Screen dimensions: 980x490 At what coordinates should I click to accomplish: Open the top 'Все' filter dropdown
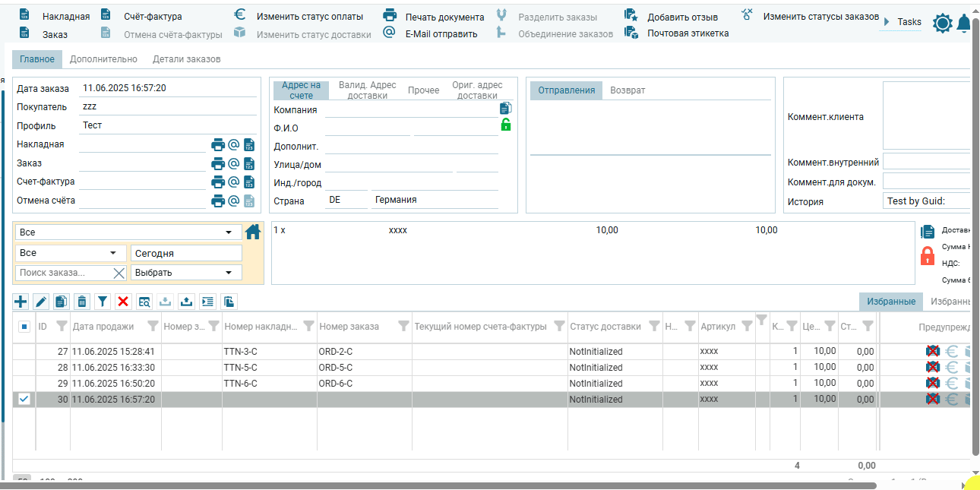[x=127, y=232]
